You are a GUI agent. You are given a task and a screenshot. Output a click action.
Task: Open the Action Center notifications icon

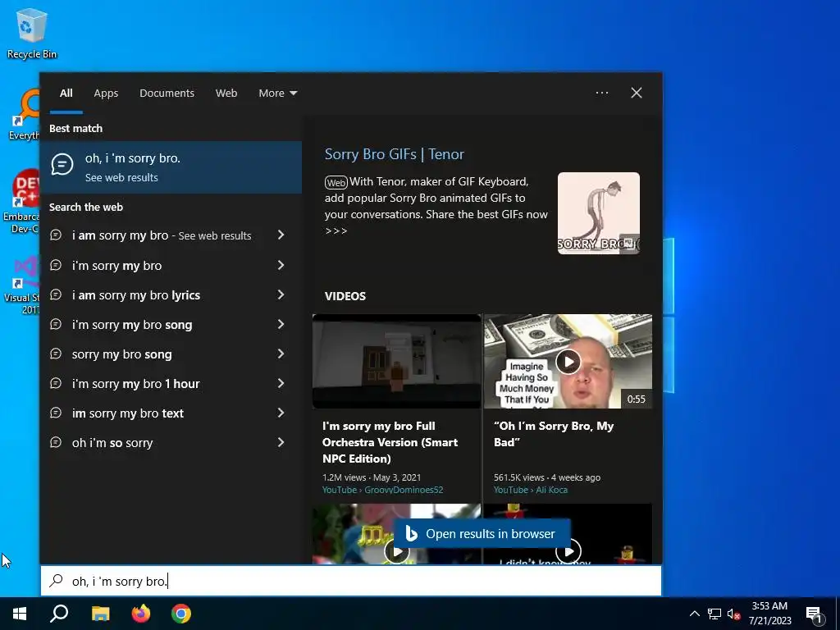pos(815,614)
